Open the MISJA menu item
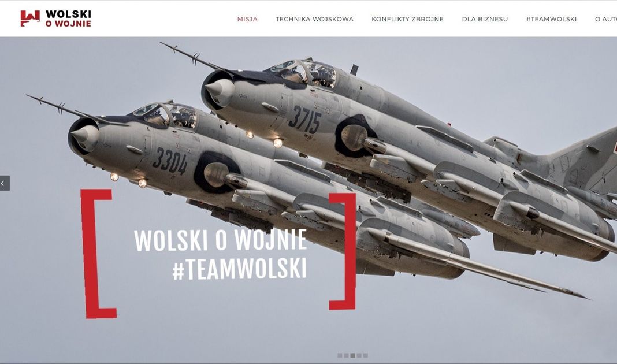This screenshot has width=617, height=364. click(247, 19)
